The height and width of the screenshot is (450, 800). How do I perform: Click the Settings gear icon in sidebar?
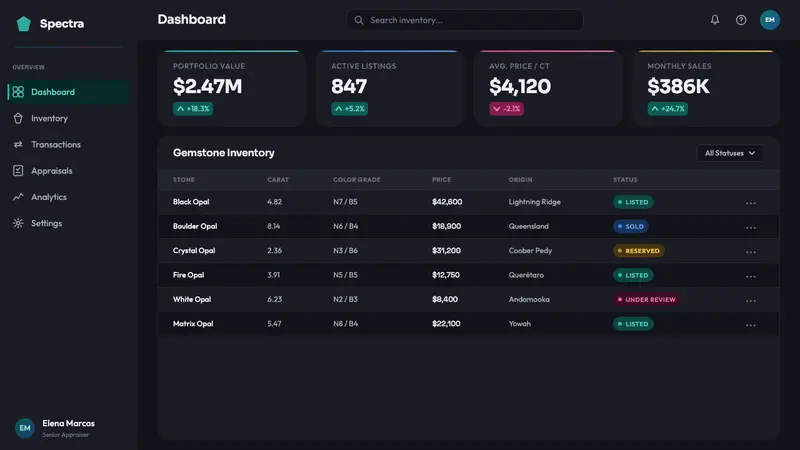(x=18, y=223)
